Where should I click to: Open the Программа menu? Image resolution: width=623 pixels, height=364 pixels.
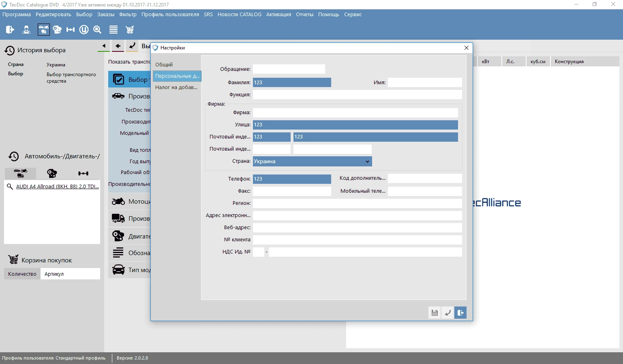[x=17, y=15]
